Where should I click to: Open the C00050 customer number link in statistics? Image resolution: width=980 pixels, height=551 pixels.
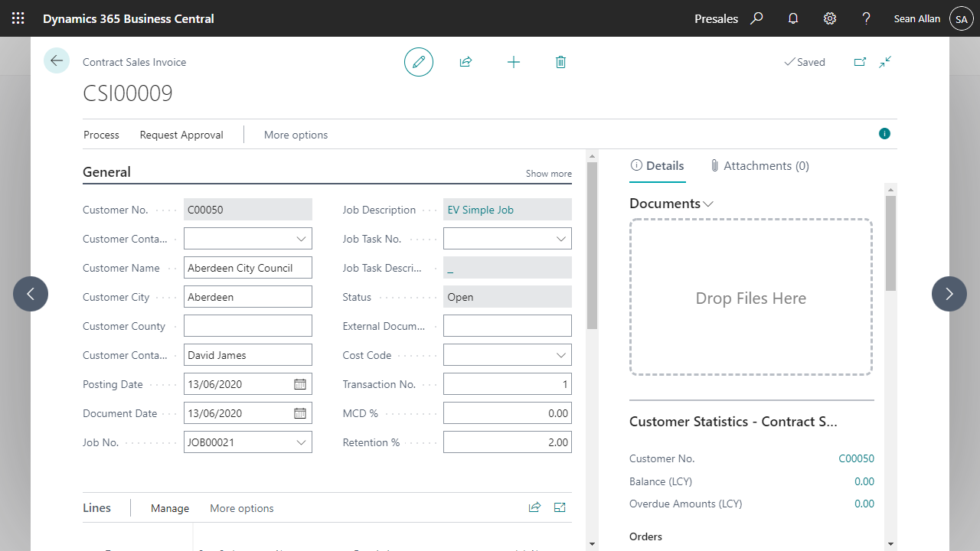856,458
